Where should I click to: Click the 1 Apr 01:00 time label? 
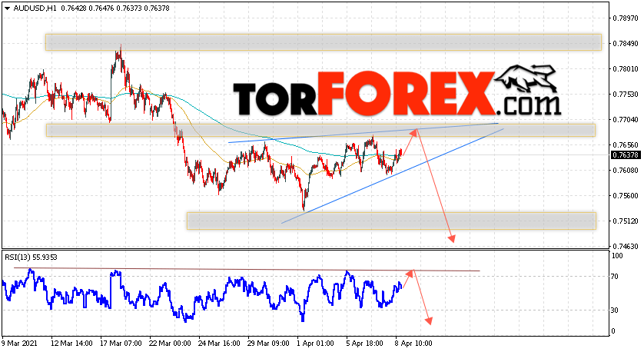click(315, 344)
